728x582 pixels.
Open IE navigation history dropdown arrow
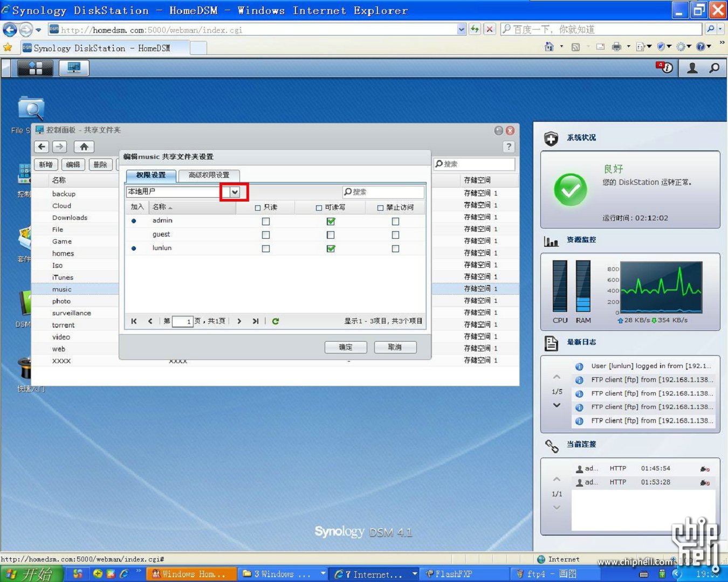coord(38,30)
